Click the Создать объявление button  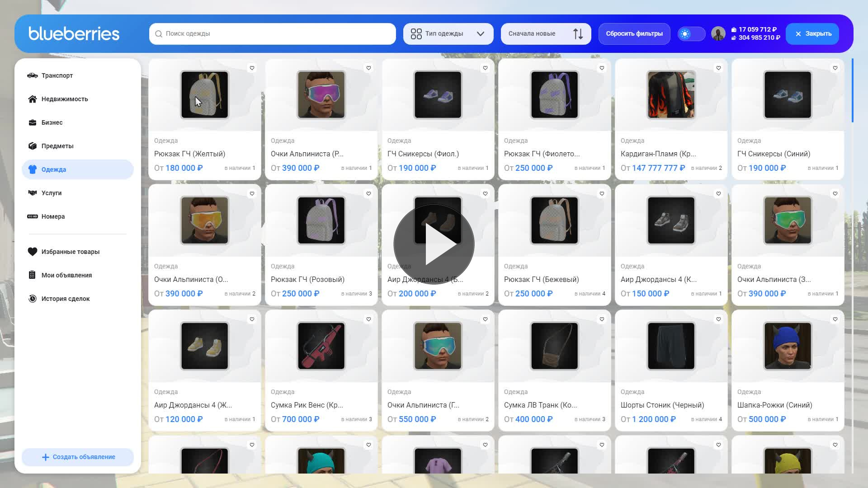(x=78, y=457)
